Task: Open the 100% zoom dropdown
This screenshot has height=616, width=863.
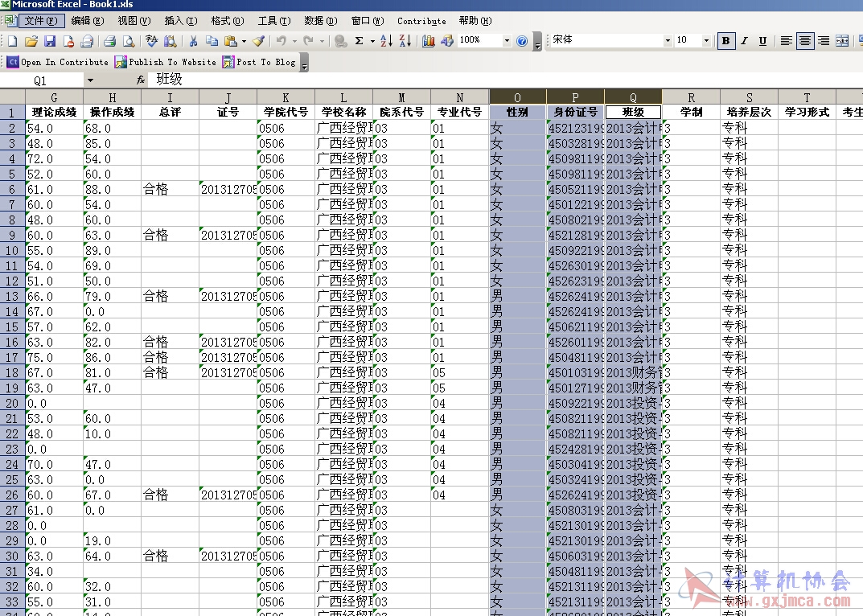Action: (507, 40)
